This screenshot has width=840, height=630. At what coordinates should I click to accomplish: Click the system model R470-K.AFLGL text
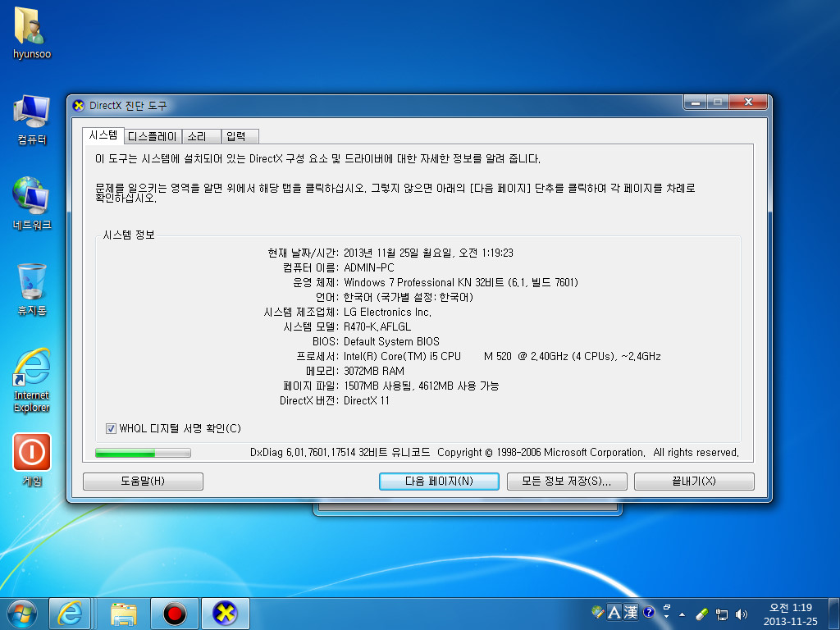click(x=377, y=326)
